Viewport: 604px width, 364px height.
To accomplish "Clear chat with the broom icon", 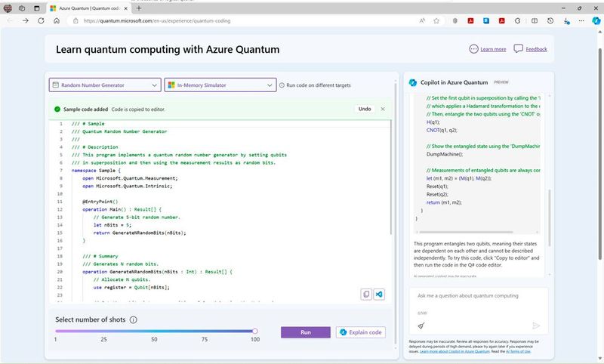I will click(x=421, y=326).
